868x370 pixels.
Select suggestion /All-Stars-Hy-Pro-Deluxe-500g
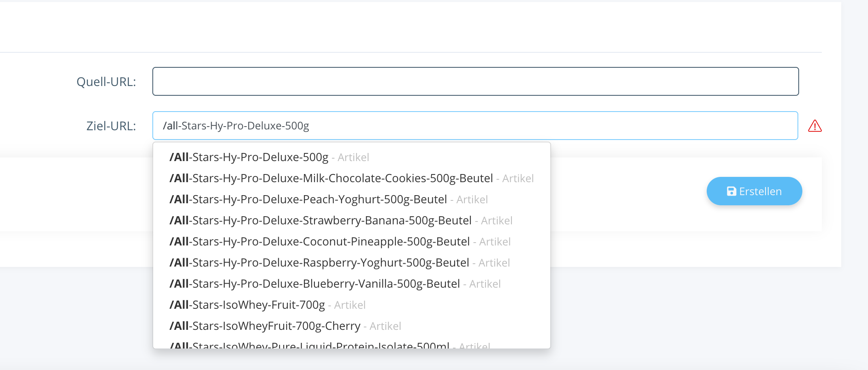(x=351, y=157)
